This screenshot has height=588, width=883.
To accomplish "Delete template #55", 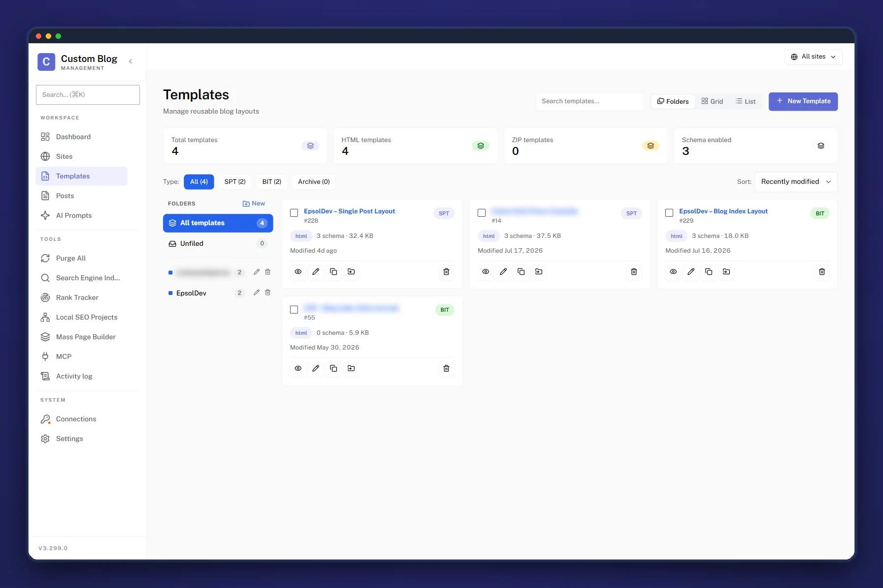I will point(446,369).
